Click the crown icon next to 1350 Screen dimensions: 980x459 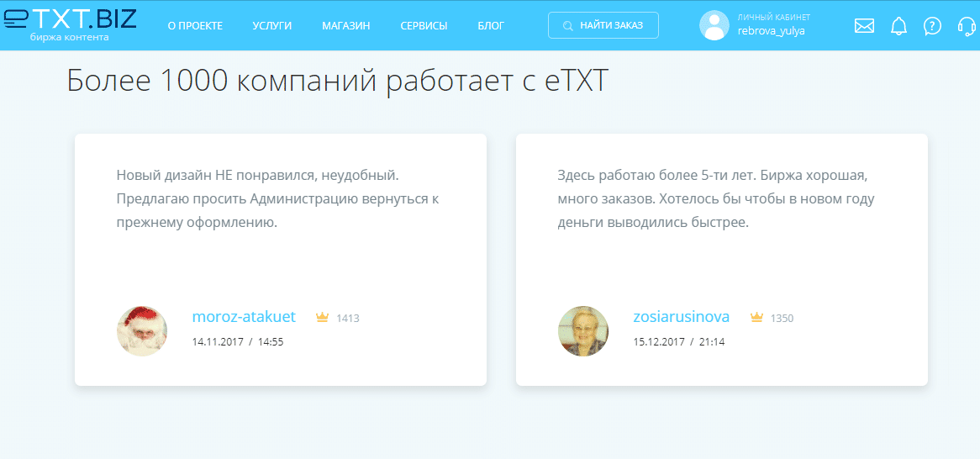click(x=756, y=318)
